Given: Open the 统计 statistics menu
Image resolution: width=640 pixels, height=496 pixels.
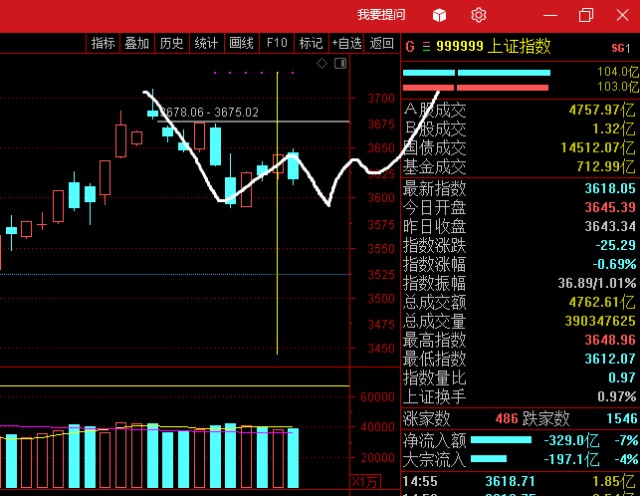Looking at the screenshot, I should tap(206, 43).
